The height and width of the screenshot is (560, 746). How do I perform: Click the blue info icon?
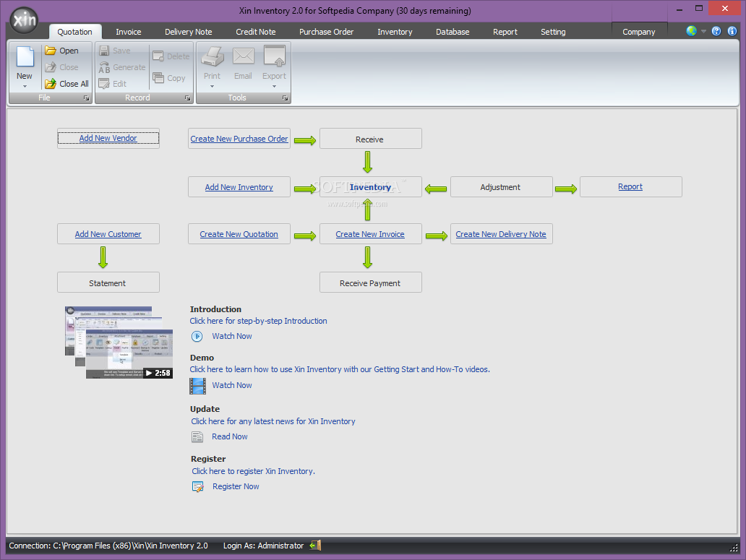[x=732, y=31]
